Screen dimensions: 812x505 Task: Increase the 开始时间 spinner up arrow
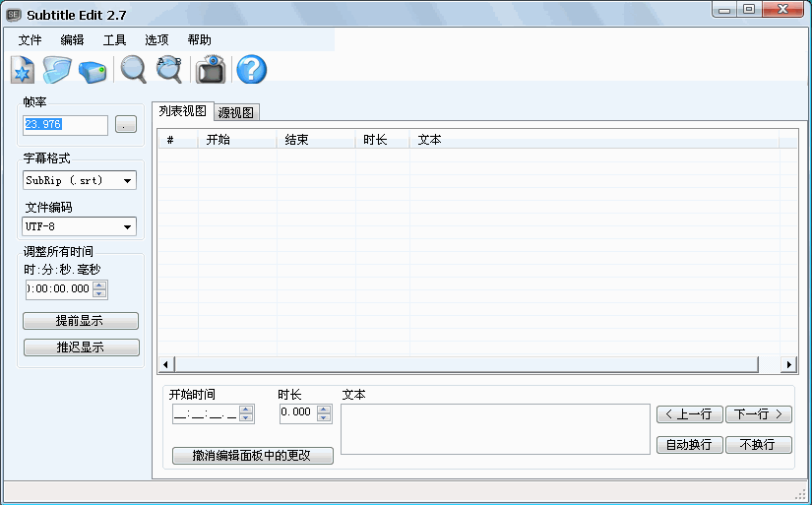click(246, 410)
